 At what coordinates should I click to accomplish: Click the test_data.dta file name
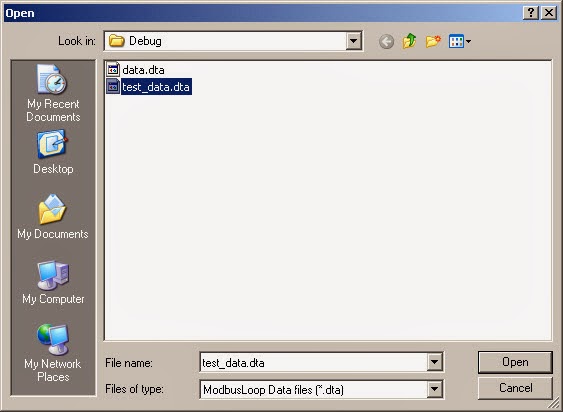pos(156,87)
